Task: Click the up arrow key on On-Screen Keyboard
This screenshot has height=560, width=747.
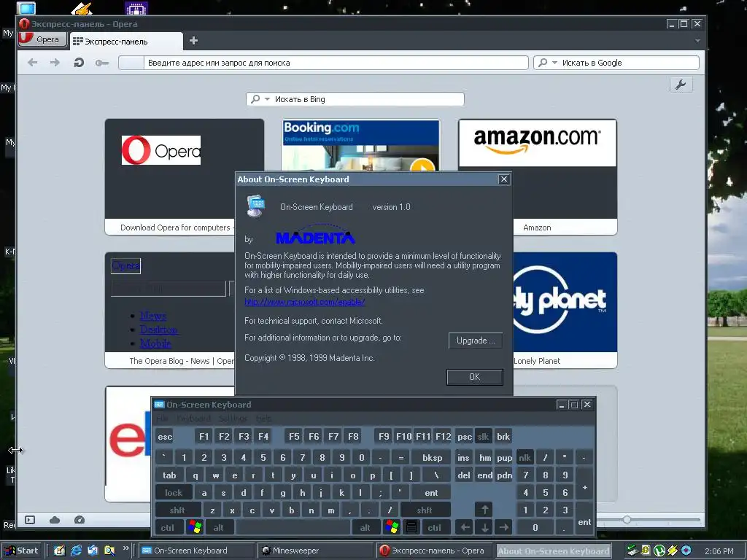Action: click(484, 510)
